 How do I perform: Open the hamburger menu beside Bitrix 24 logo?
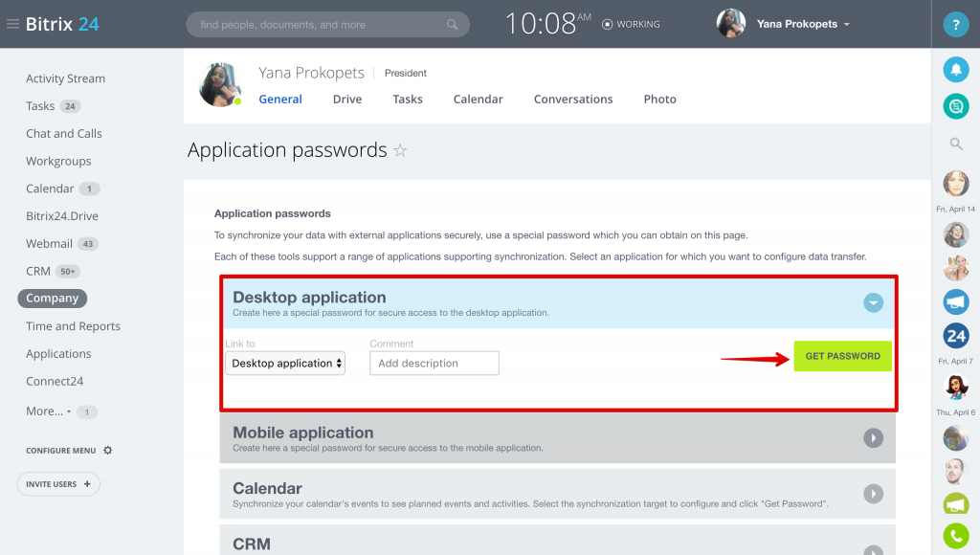point(12,24)
